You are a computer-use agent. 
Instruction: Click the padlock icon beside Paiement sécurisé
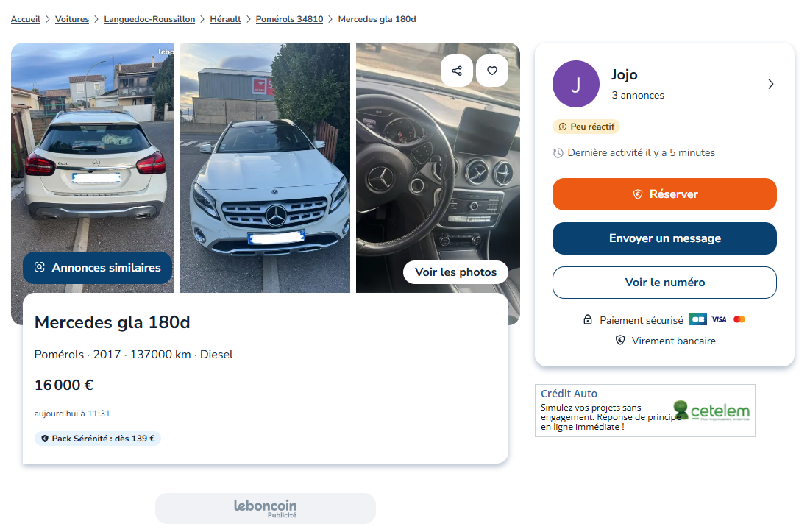pyautogui.click(x=588, y=320)
